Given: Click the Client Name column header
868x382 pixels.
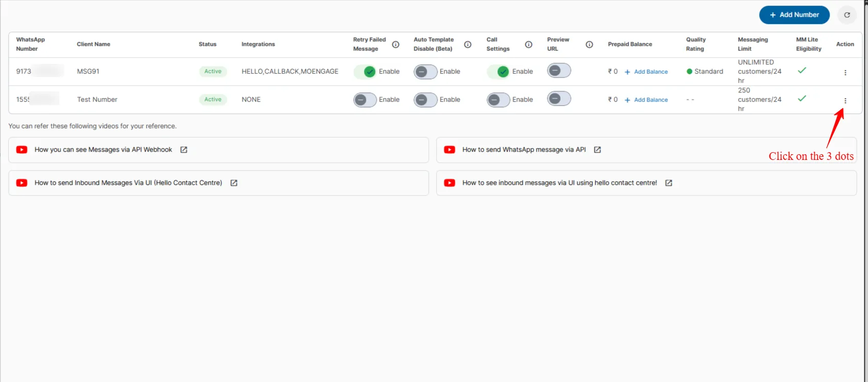Looking at the screenshot, I should click(x=94, y=44).
